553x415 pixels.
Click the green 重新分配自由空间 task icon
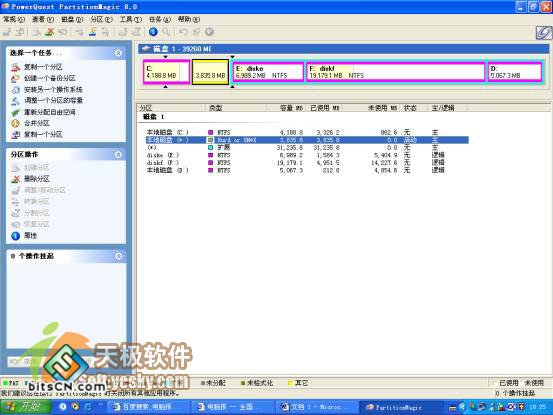(15, 112)
